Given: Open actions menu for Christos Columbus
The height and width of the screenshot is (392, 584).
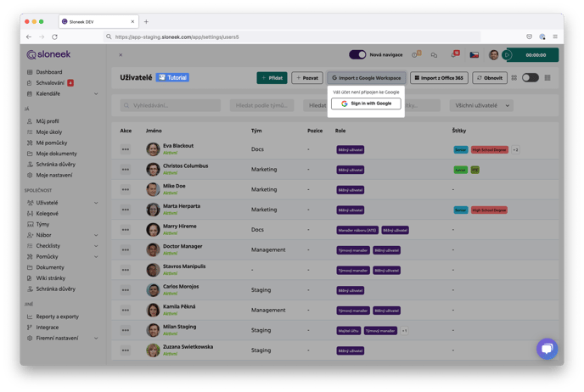Looking at the screenshot, I should (x=126, y=170).
